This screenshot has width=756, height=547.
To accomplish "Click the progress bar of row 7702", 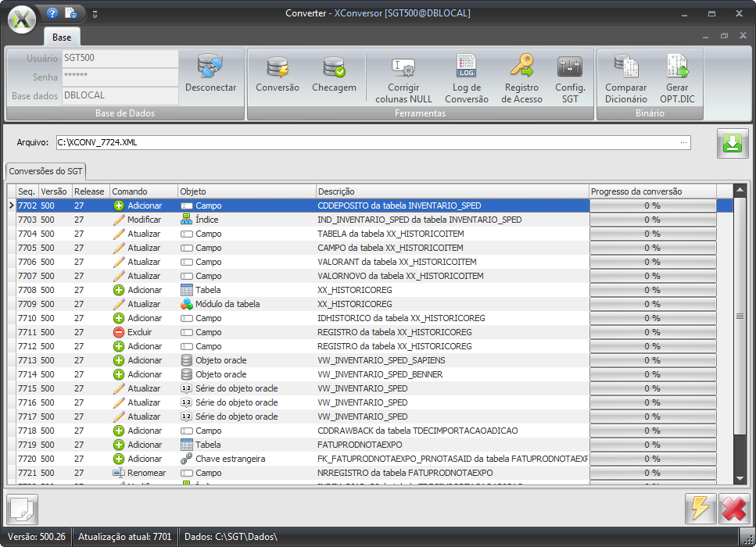I will [x=652, y=206].
